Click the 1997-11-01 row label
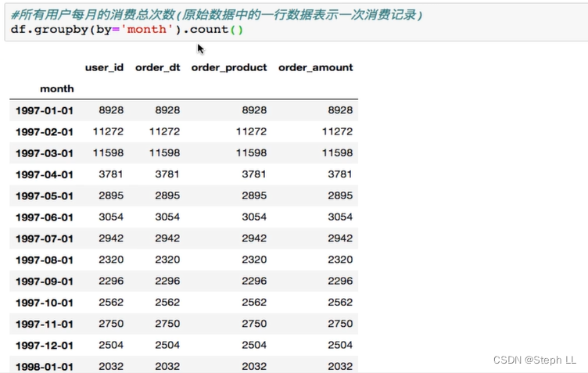588x373 pixels. tap(45, 325)
